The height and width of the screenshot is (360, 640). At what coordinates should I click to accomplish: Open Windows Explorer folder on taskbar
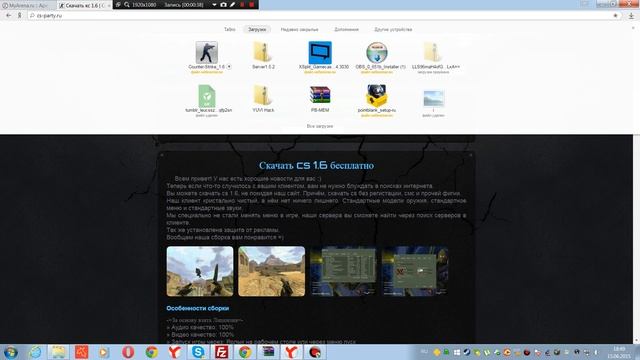58,352
